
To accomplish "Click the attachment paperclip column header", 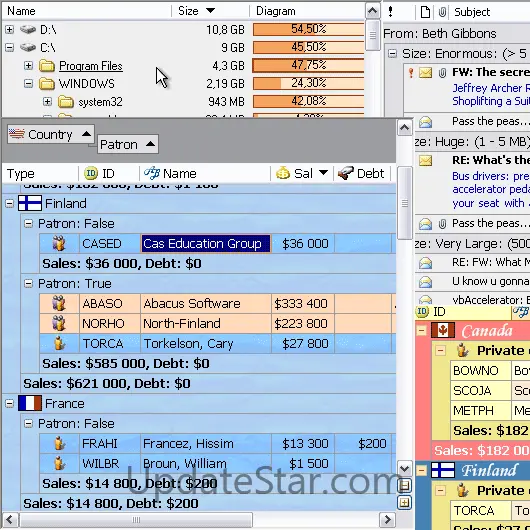I will click(x=442, y=12).
